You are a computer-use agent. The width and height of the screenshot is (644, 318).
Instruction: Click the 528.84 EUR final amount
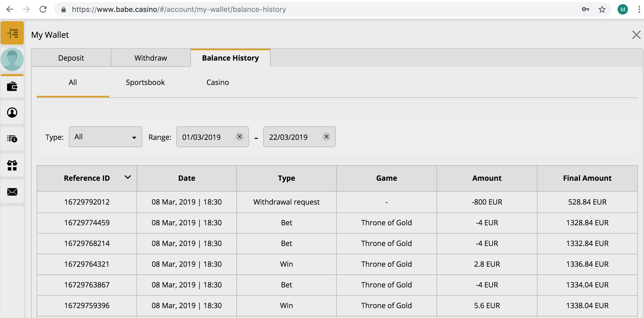click(587, 202)
